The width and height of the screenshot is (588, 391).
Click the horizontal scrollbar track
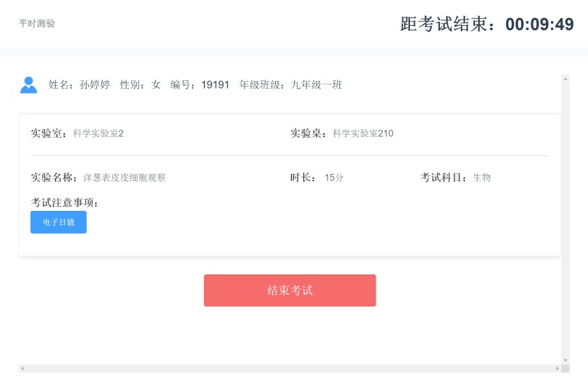(290, 369)
